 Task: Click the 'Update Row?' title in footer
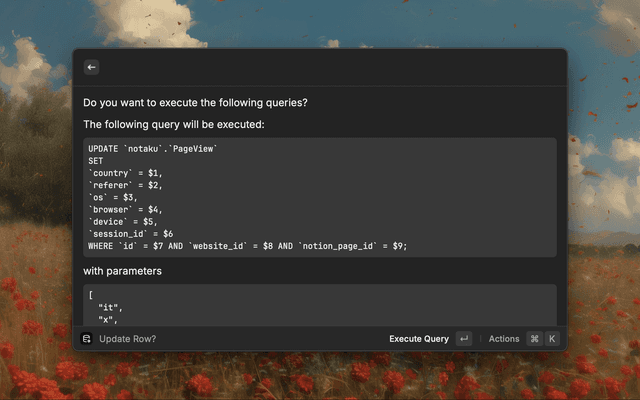pyautogui.click(x=127, y=339)
